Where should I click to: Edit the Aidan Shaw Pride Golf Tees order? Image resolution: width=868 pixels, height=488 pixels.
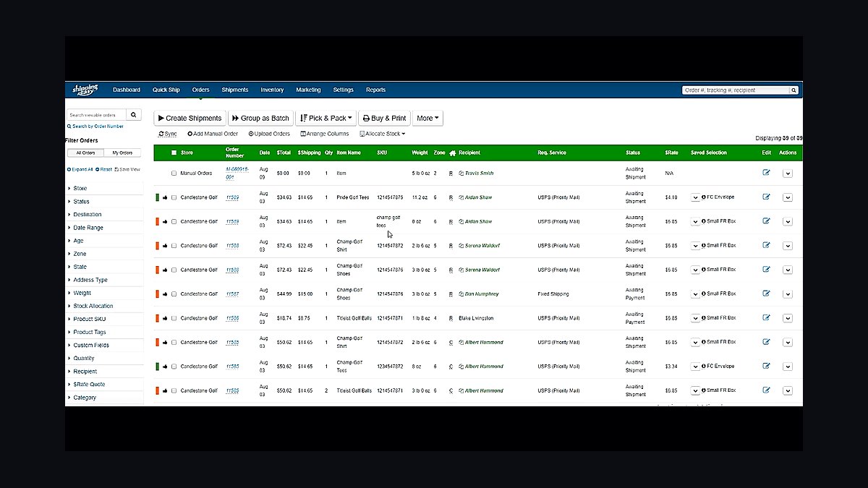[x=766, y=197]
